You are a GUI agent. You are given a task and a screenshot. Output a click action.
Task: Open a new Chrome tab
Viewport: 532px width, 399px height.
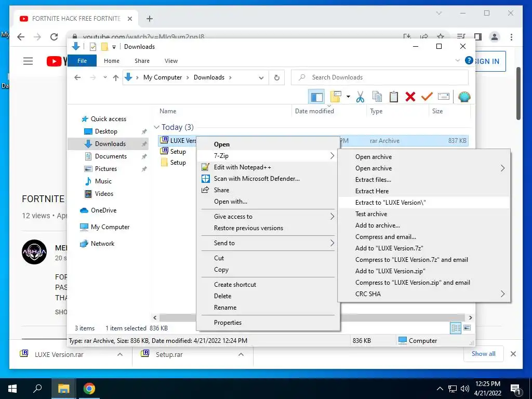(x=150, y=19)
